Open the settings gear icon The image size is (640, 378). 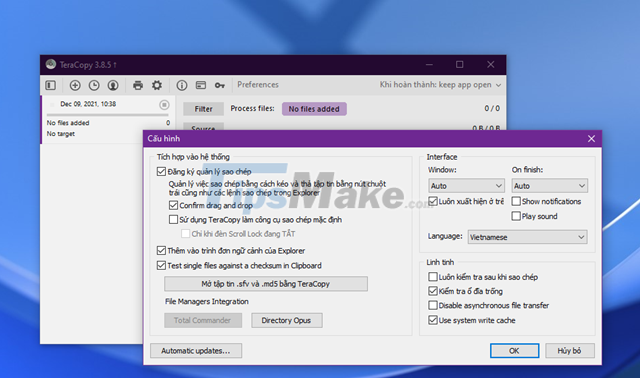click(x=157, y=85)
